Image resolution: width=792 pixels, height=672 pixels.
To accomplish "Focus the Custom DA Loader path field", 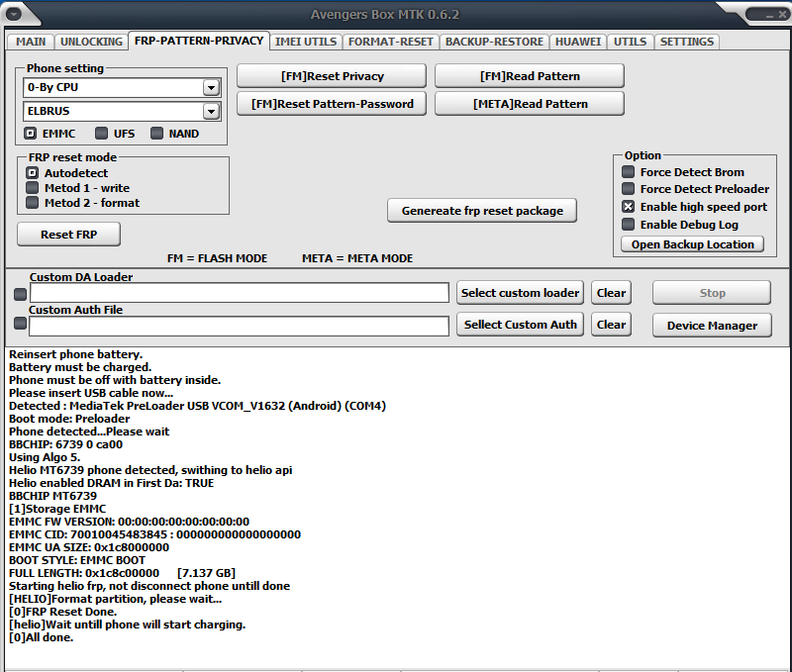I will tap(240, 293).
